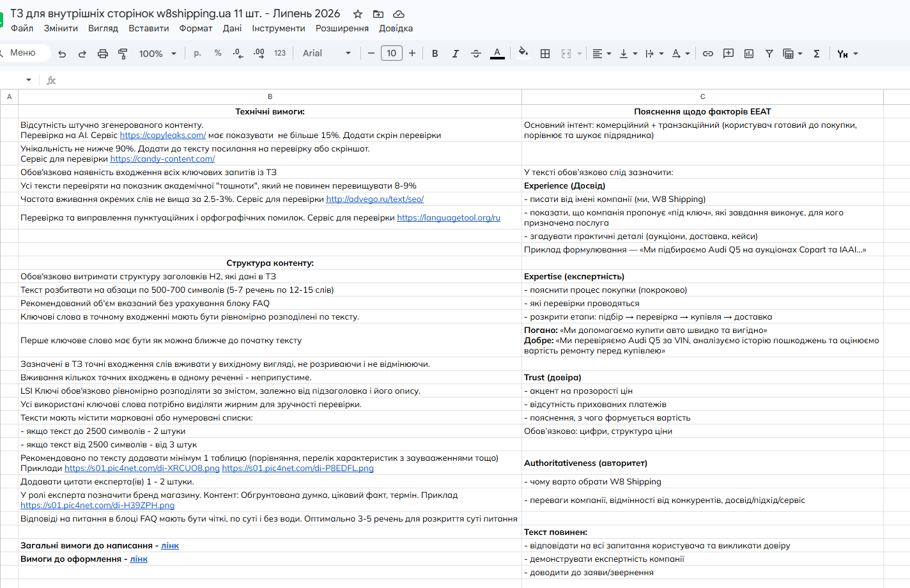Toggle strikethrough formatting

pyautogui.click(x=476, y=54)
